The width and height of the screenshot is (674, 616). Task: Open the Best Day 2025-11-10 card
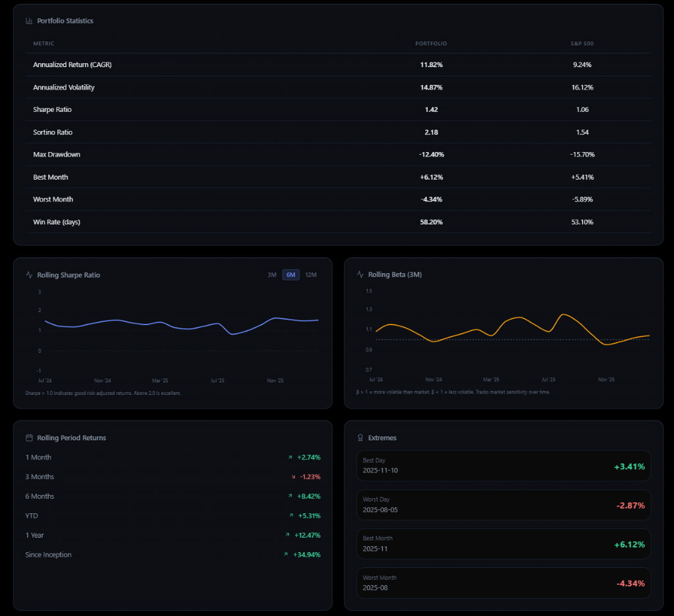504,466
